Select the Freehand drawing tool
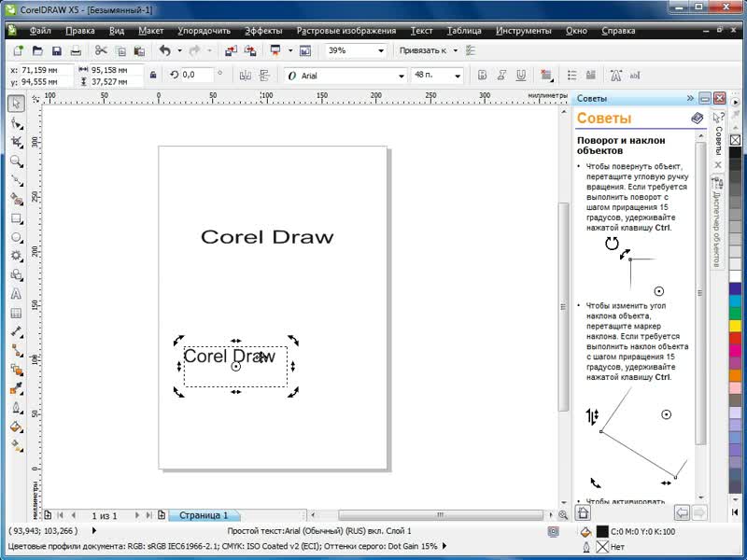This screenshot has height=560, width=747. 16,180
